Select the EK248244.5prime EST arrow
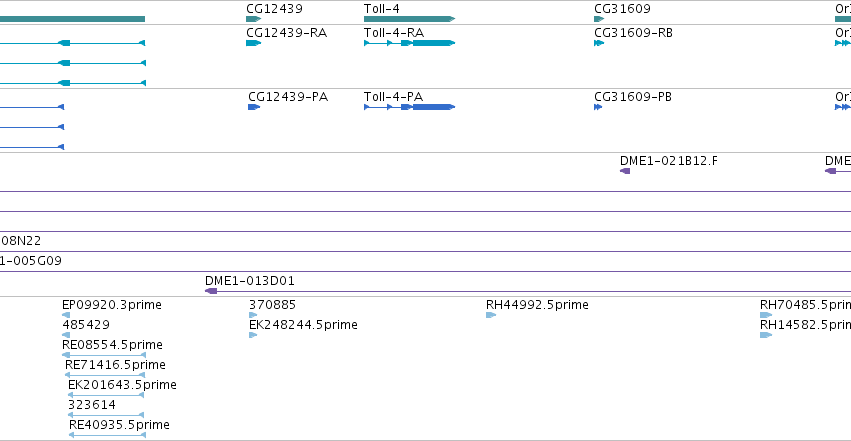This screenshot has height=441, width=851. click(253, 335)
